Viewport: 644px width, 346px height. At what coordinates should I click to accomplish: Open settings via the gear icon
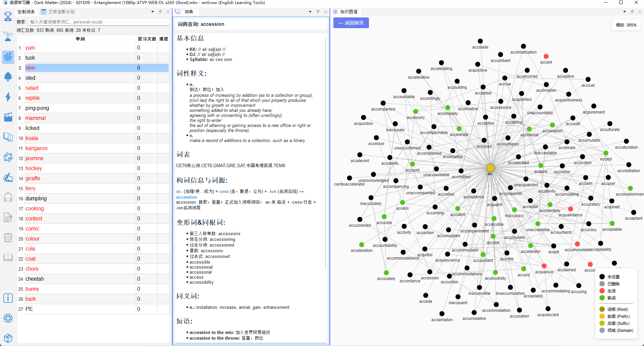point(8,318)
